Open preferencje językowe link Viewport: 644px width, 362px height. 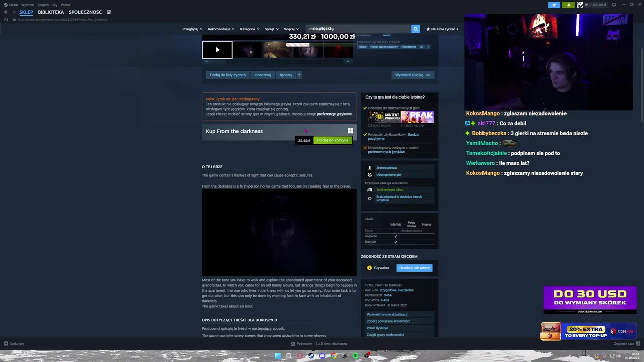pyautogui.click(x=334, y=114)
